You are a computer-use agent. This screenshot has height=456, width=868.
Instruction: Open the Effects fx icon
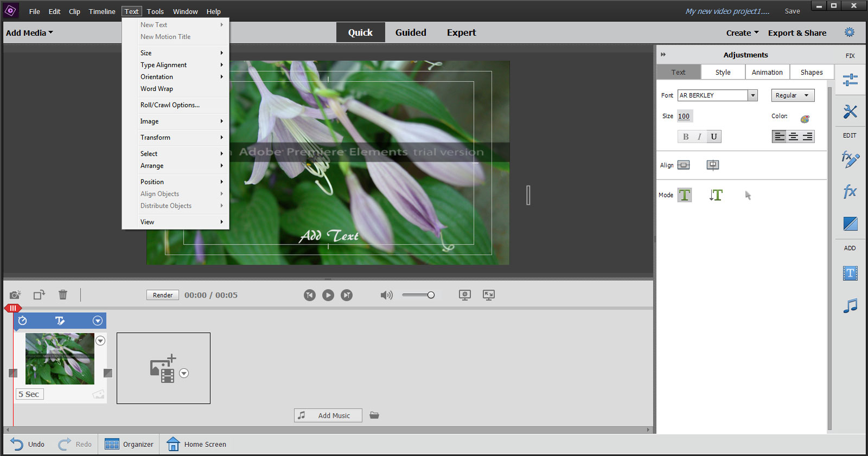click(850, 191)
